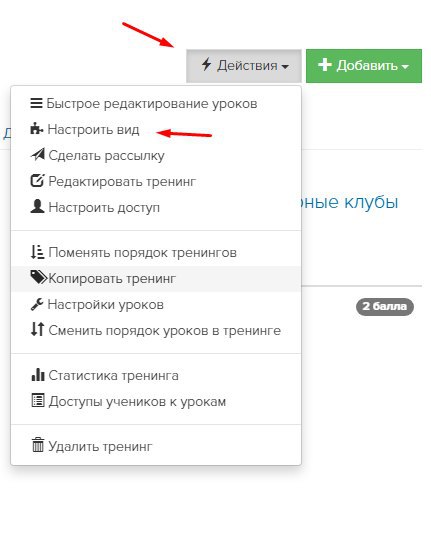Click the paper plane icon for рассылку
Screen dimensions: 431x540
pyautogui.click(x=38, y=155)
